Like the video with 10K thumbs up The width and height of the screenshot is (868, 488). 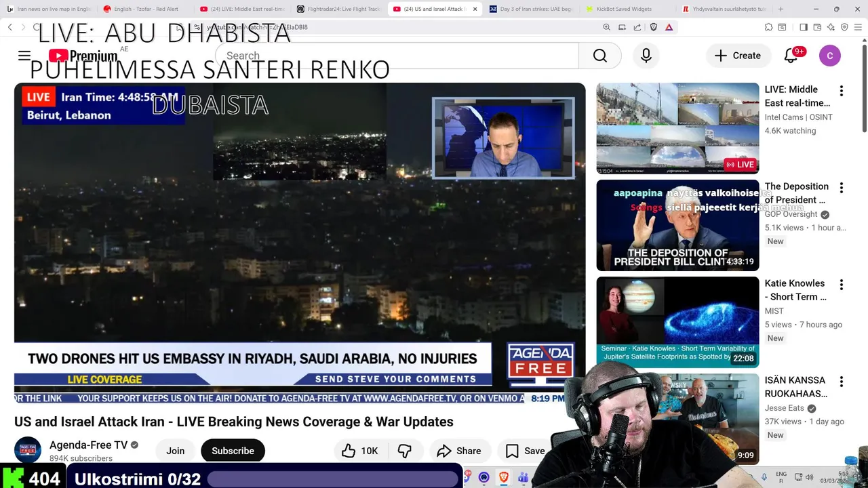359,451
